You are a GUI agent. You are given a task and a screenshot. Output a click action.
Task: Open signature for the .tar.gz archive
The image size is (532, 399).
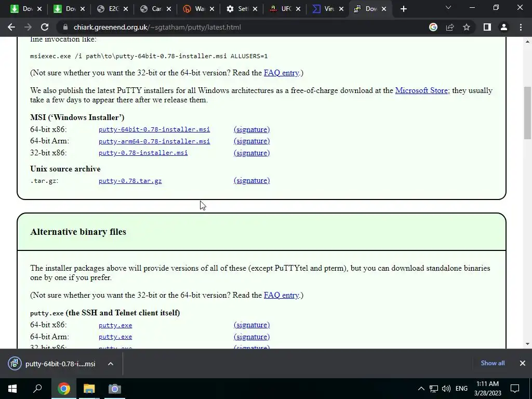click(252, 180)
